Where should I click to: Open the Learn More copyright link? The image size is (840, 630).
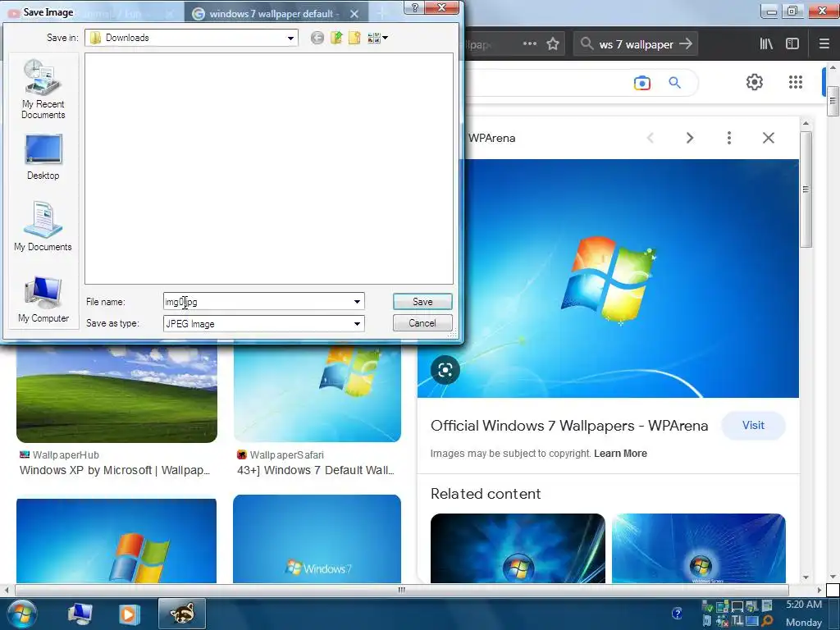tap(620, 454)
